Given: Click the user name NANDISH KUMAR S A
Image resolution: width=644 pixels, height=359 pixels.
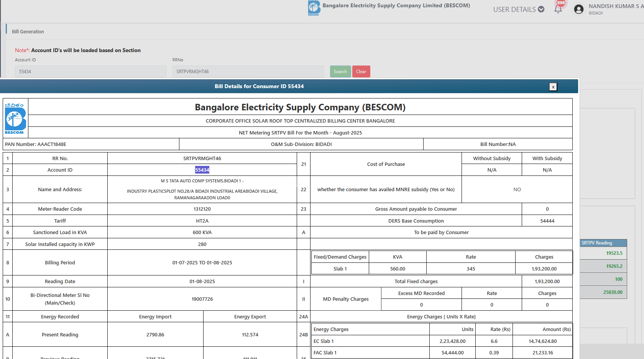Looking at the screenshot, I should click(x=616, y=6).
